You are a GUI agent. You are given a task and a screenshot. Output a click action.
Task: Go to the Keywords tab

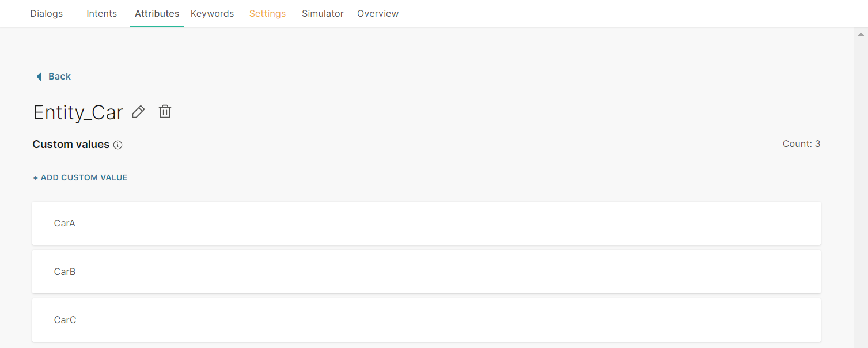[212, 13]
